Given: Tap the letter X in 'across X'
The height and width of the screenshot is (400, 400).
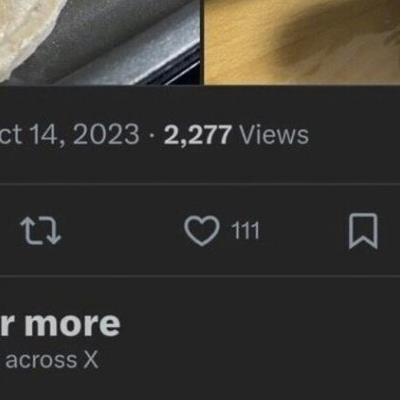Looking at the screenshot, I should tap(91, 360).
